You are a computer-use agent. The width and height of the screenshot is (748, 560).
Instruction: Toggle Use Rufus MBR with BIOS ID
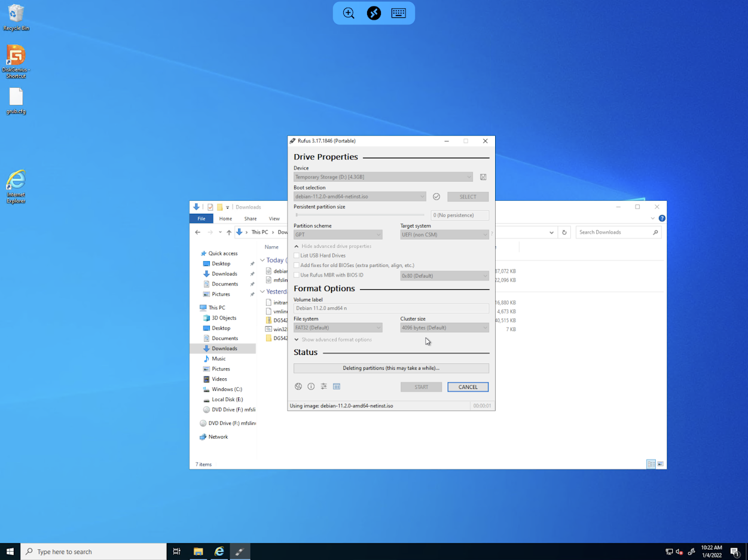pyautogui.click(x=297, y=275)
